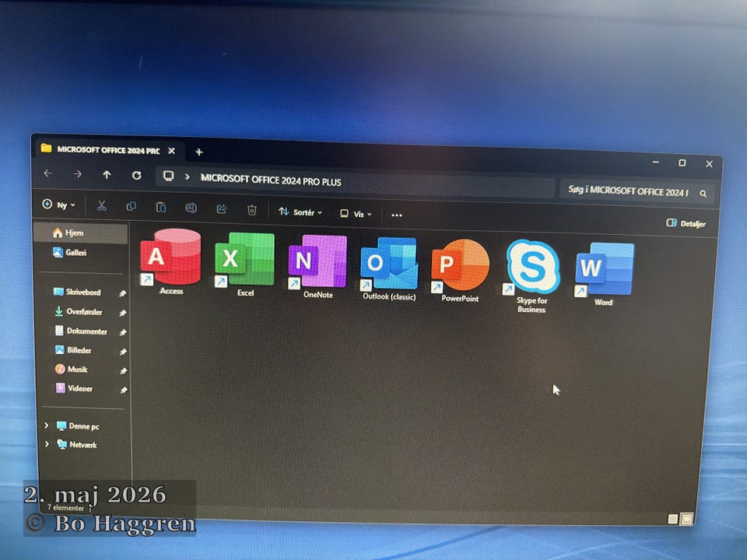Click the Rename toolbar icon
The image size is (747, 560).
191,208
